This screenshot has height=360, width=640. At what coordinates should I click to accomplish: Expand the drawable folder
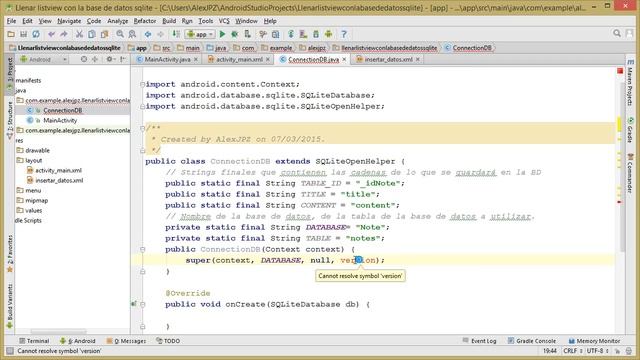[33, 150]
